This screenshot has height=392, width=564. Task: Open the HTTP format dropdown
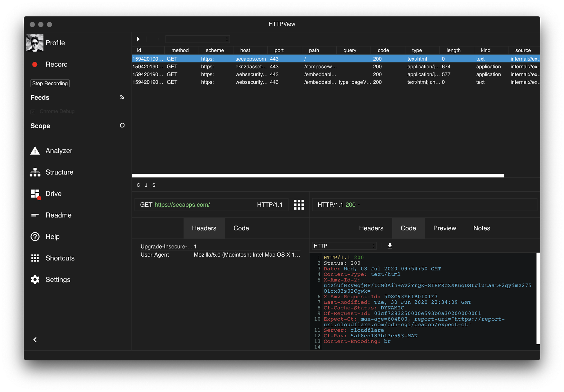pyautogui.click(x=344, y=246)
